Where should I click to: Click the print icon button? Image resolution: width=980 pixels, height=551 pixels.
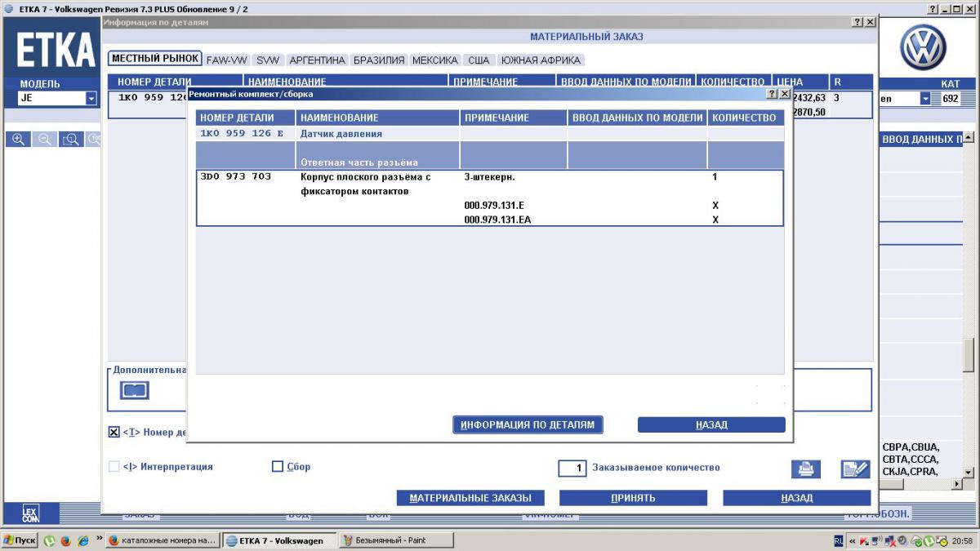(x=805, y=469)
